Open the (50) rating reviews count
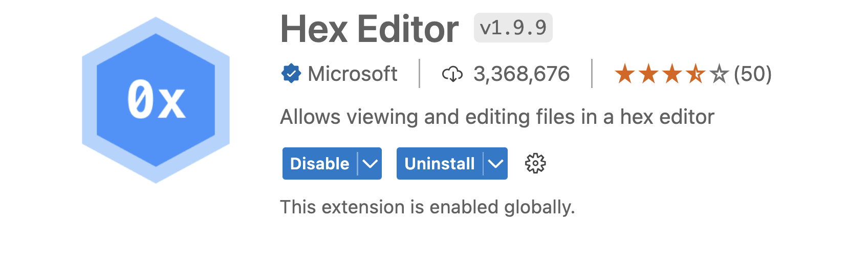868x263 pixels. pos(752,74)
